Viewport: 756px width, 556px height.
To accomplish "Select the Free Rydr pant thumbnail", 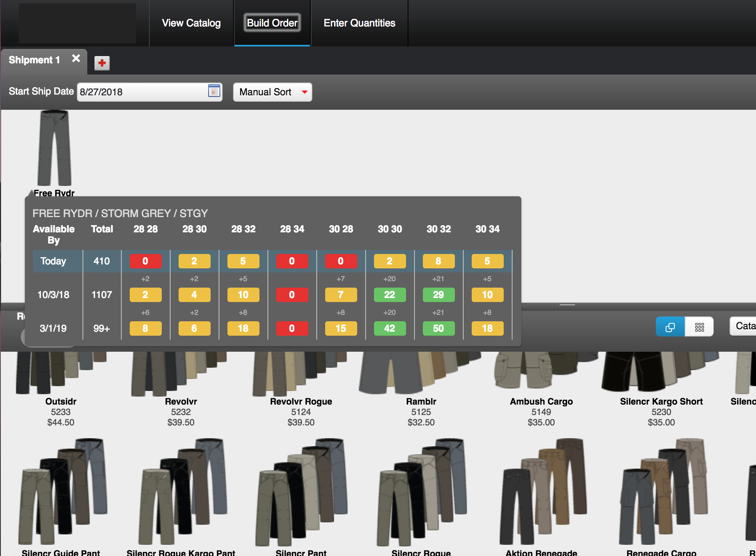I will coord(54,148).
